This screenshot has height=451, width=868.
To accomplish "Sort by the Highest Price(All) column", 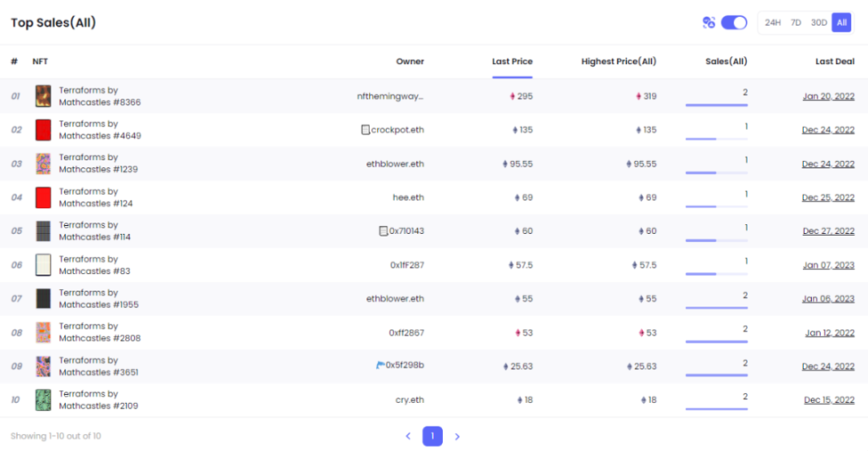I will click(618, 62).
